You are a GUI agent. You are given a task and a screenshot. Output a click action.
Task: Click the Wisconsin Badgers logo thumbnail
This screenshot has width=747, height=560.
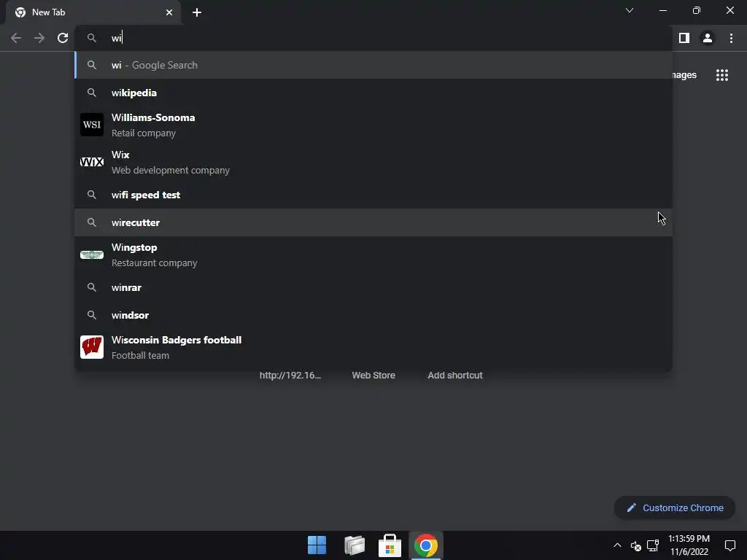click(92, 347)
